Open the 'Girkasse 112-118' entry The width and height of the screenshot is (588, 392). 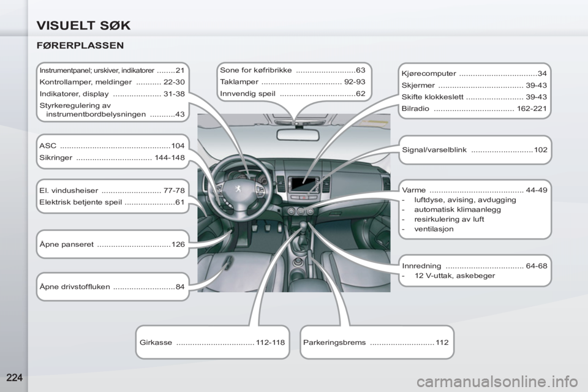tap(213, 342)
